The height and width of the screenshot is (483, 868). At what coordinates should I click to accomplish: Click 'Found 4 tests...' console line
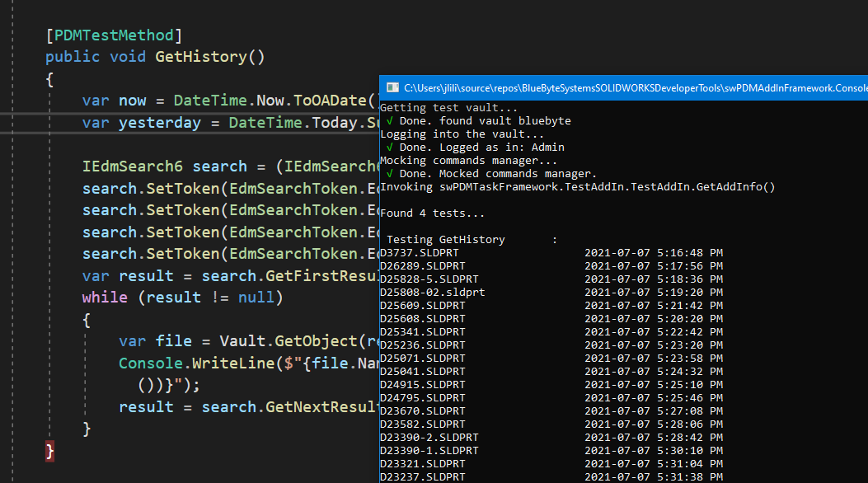pyautogui.click(x=432, y=213)
